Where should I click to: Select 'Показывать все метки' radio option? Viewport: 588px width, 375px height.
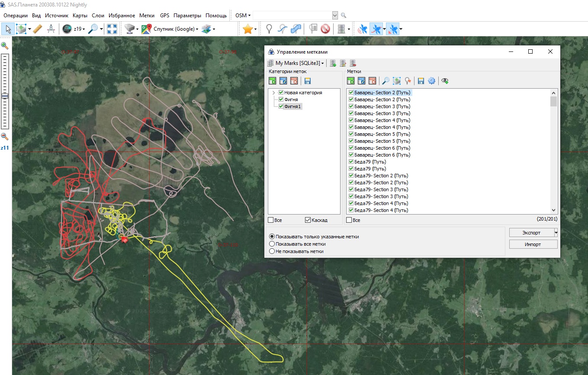pos(272,244)
